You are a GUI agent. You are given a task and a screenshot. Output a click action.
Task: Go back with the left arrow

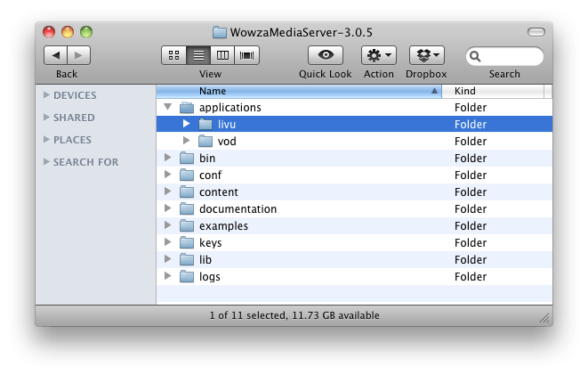pyautogui.click(x=55, y=55)
